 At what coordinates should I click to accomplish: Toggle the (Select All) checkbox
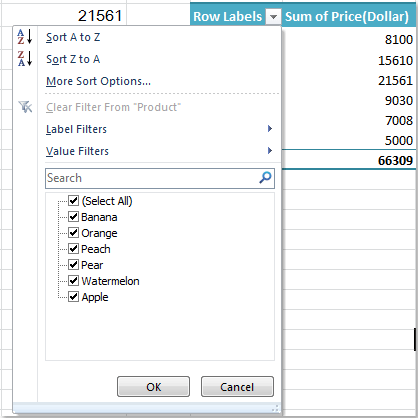73,201
